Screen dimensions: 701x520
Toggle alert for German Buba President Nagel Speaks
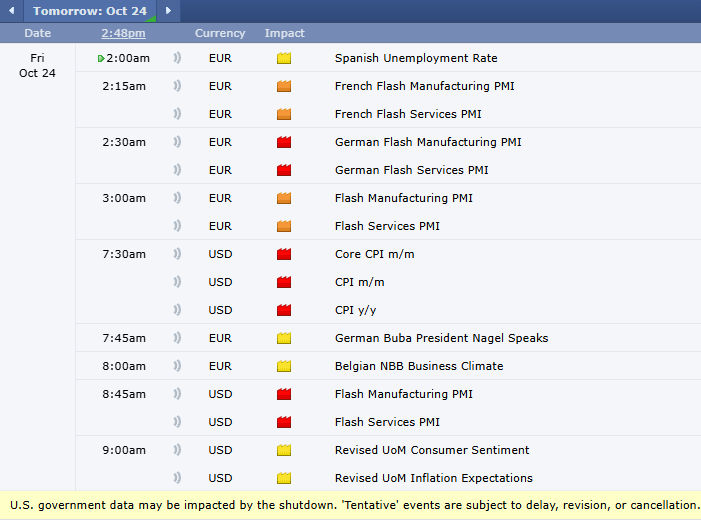click(x=178, y=338)
